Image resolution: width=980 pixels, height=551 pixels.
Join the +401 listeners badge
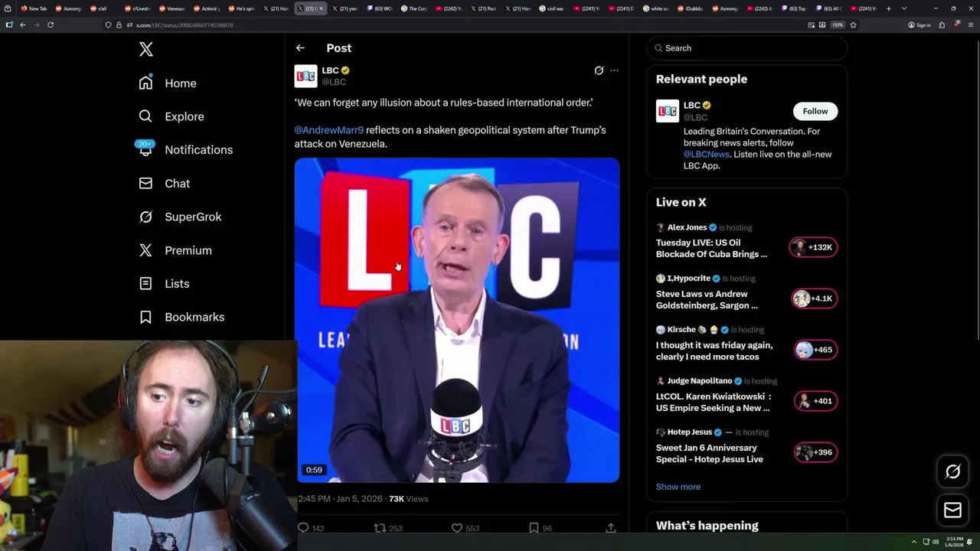[815, 401]
